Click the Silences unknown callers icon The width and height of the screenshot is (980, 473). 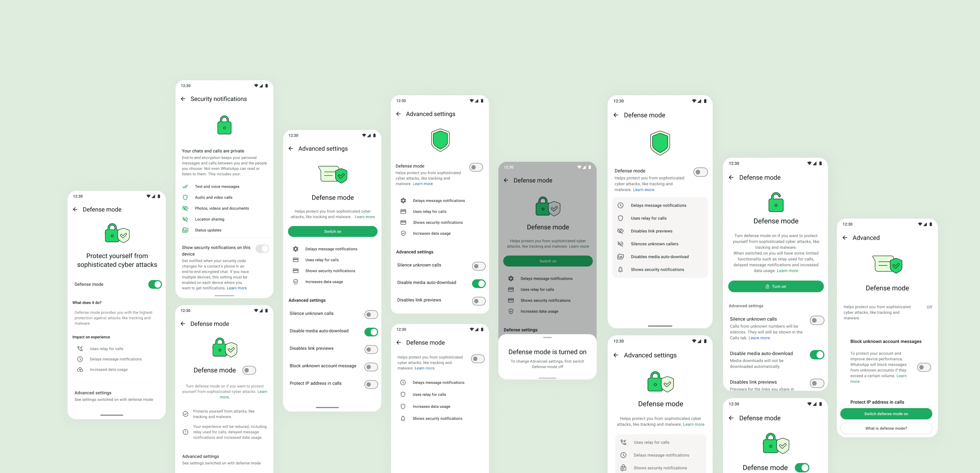pos(620,244)
